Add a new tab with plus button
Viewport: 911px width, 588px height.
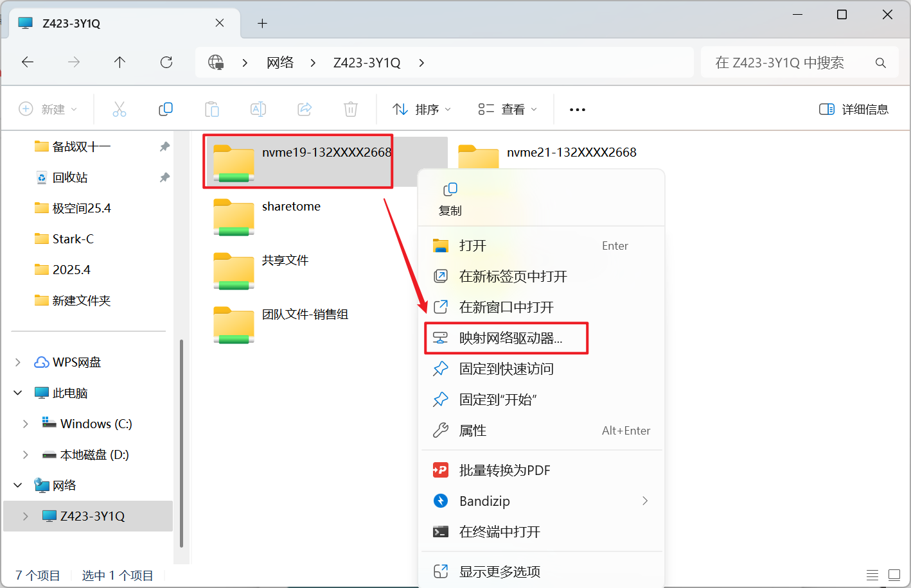(262, 24)
